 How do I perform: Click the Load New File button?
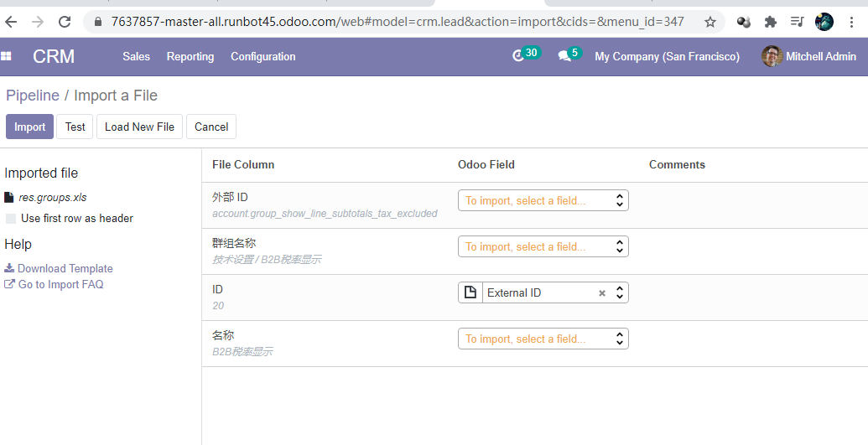(139, 127)
